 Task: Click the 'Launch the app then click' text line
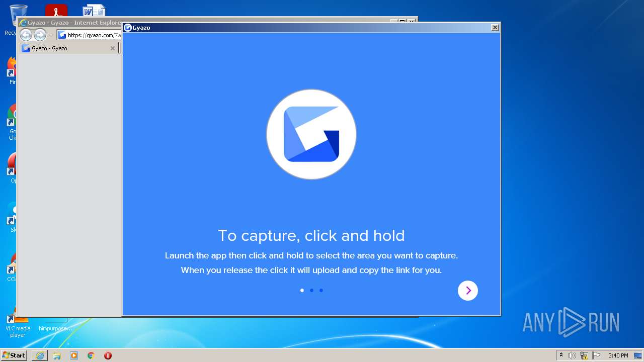[311, 255]
